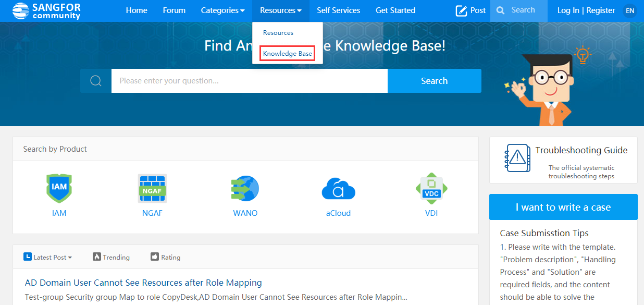This screenshot has height=305, width=644.
Task: Open the Forum menu item
Action: 174,10
